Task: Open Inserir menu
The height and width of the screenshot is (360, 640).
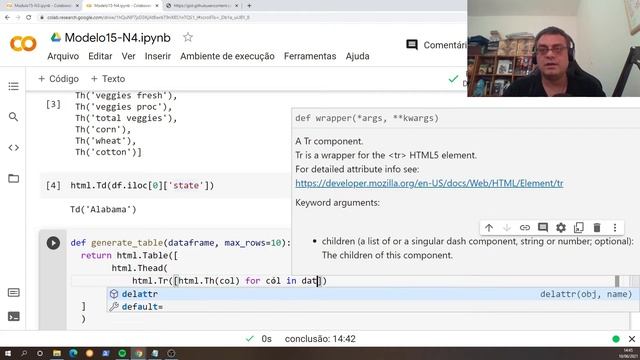Action: (x=158, y=56)
